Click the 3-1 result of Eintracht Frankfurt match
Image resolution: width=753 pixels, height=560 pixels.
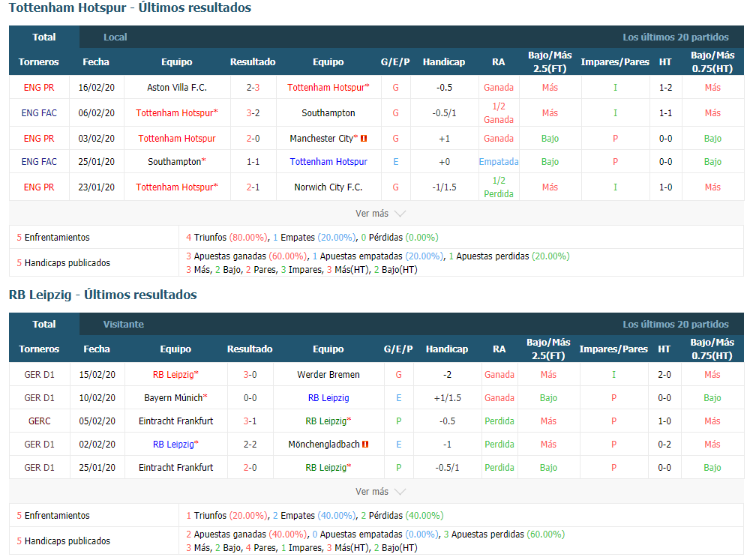(x=250, y=421)
